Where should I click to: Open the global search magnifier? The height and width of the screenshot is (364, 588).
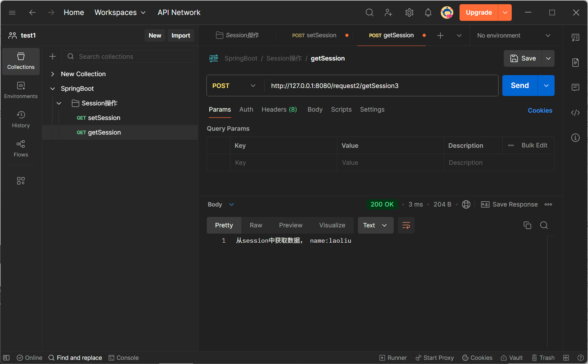point(369,13)
